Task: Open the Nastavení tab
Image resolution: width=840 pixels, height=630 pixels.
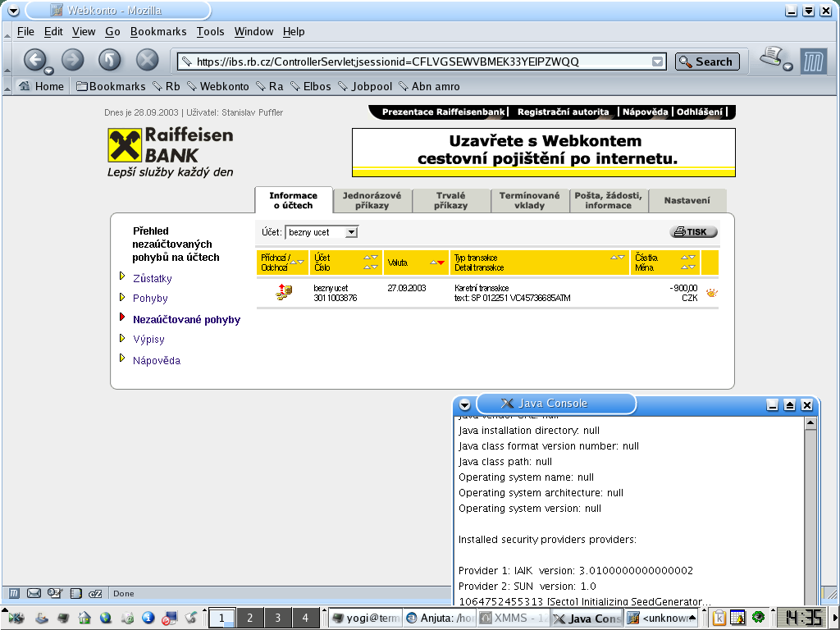Action: (x=687, y=200)
